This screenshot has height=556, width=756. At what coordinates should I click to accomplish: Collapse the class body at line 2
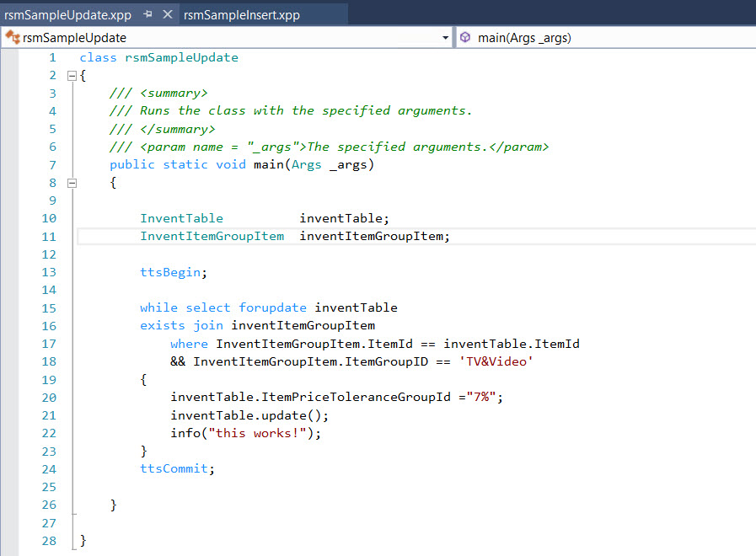(72, 76)
